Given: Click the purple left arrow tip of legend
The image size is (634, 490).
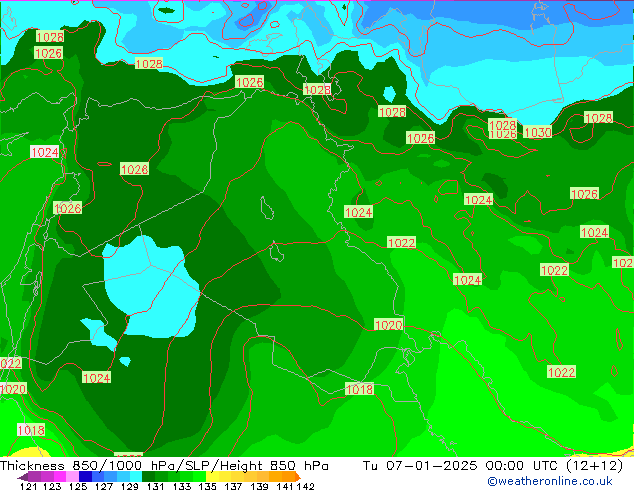Looking at the screenshot, I should coord(22,477).
